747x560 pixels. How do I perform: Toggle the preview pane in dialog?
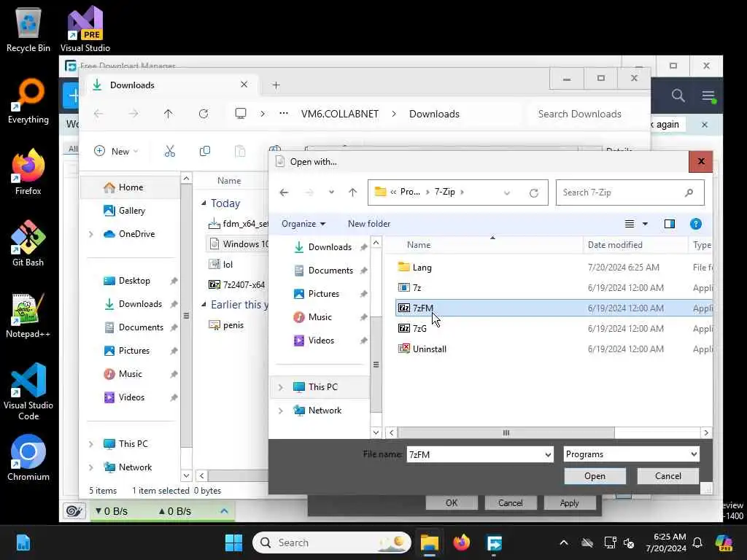click(x=670, y=224)
